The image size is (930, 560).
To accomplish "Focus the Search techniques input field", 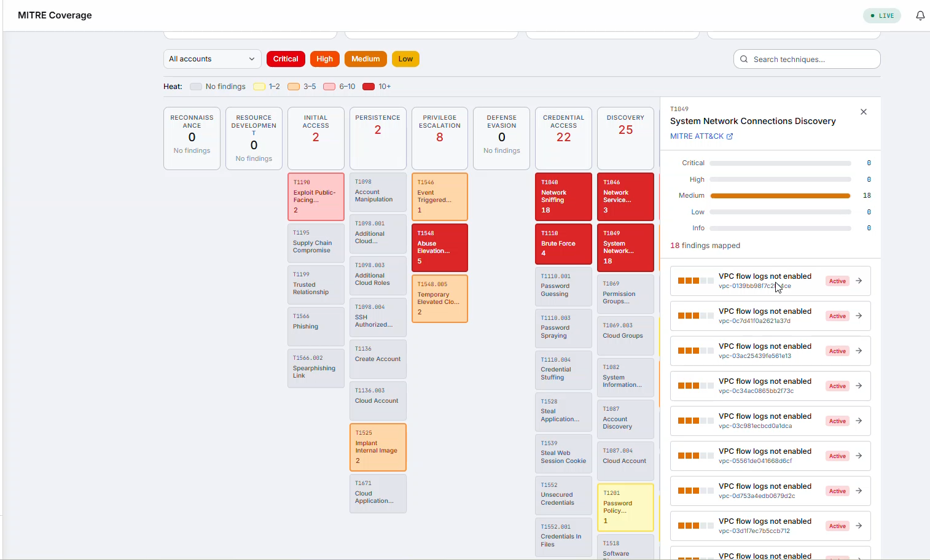I will coord(807,60).
